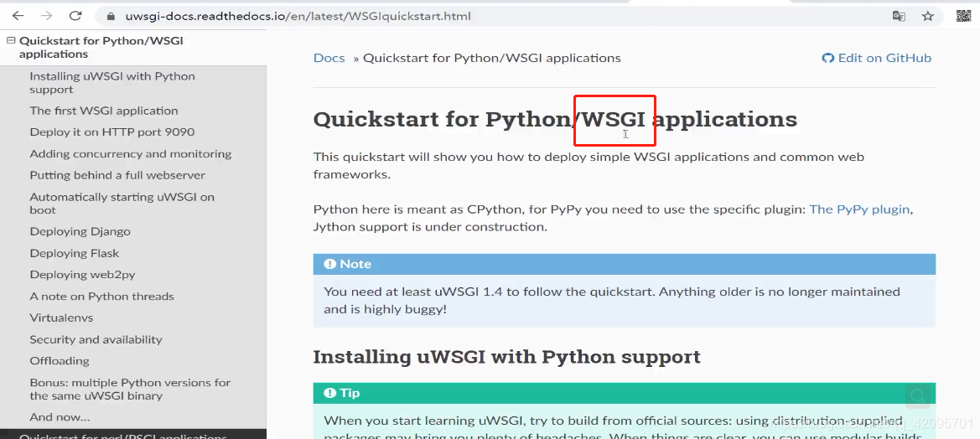Go to Automatically starting uWSGI on boot
Viewport: 980px width, 439px height.
point(122,204)
